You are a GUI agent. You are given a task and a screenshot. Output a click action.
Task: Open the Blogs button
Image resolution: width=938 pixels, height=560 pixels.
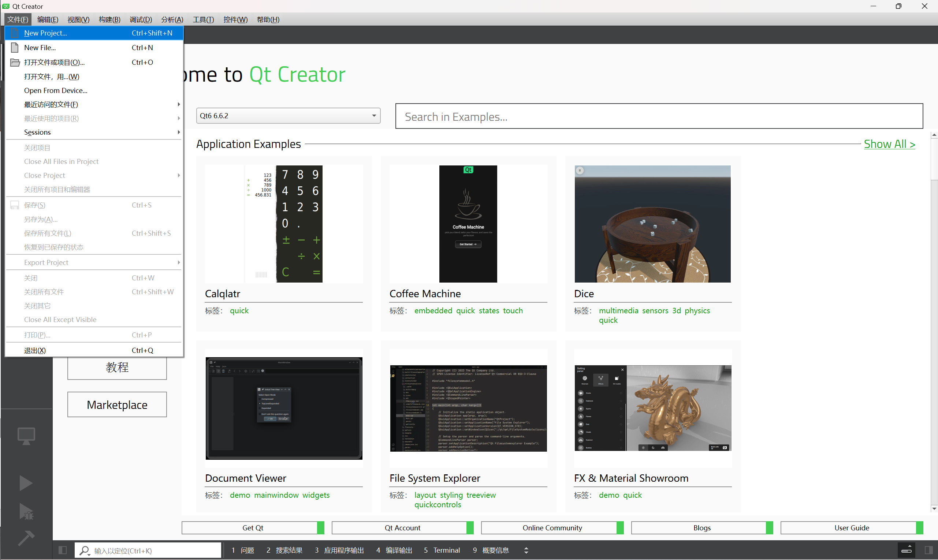click(702, 527)
